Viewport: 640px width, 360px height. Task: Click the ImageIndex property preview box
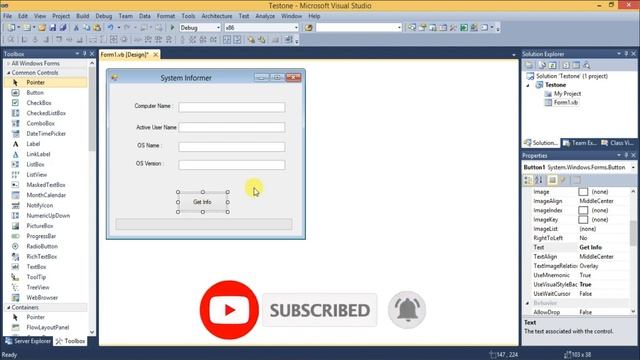[x=583, y=210]
